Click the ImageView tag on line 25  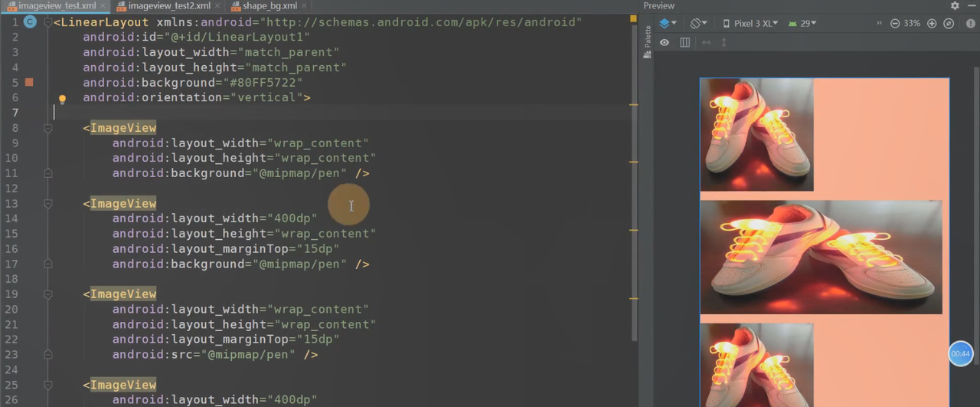pyautogui.click(x=123, y=385)
